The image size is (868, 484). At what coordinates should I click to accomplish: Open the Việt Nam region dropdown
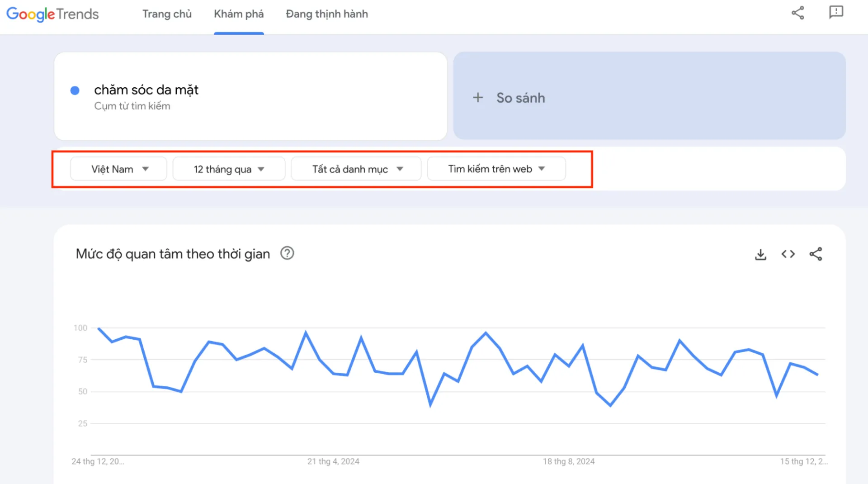coord(119,169)
